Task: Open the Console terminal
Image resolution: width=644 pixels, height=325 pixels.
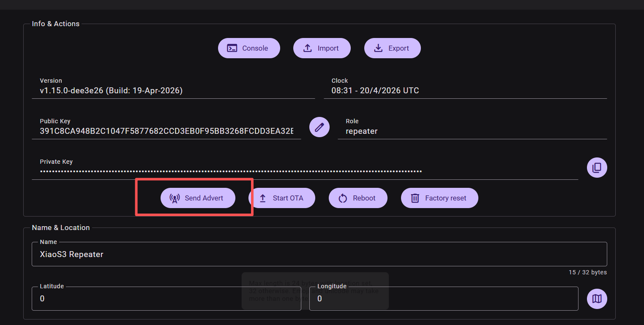Action: point(249,48)
